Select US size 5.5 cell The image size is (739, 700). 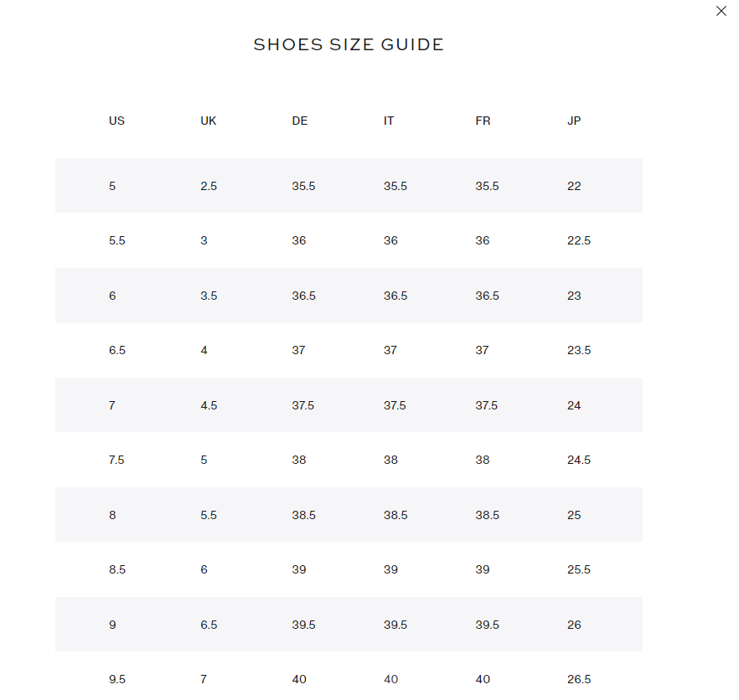click(117, 240)
